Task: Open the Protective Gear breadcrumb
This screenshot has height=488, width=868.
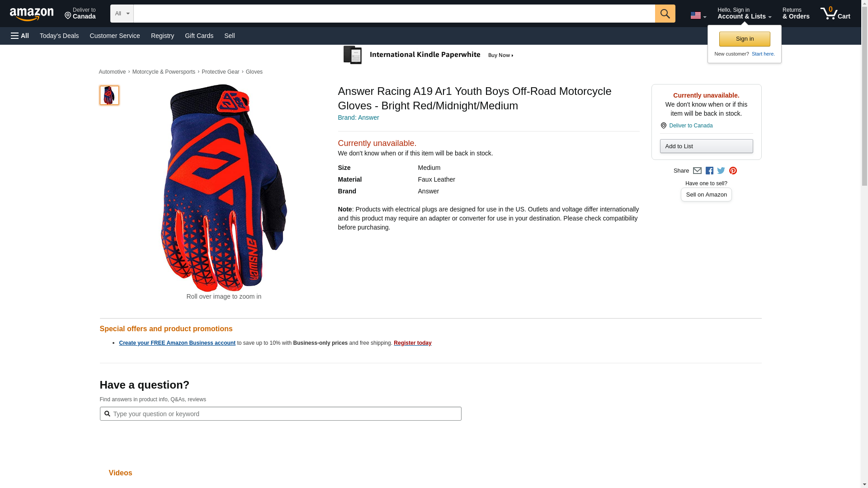Action: (x=220, y=72)
